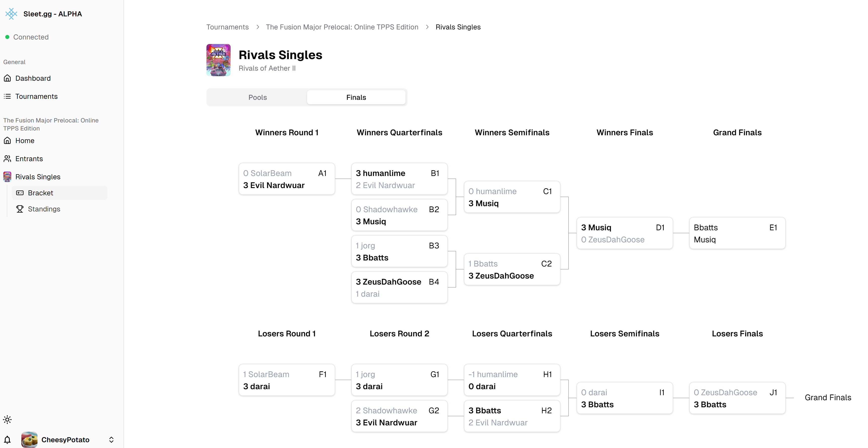Open Standings via trophy icon
Screen dimensions: 868x448
click(20, 209)
